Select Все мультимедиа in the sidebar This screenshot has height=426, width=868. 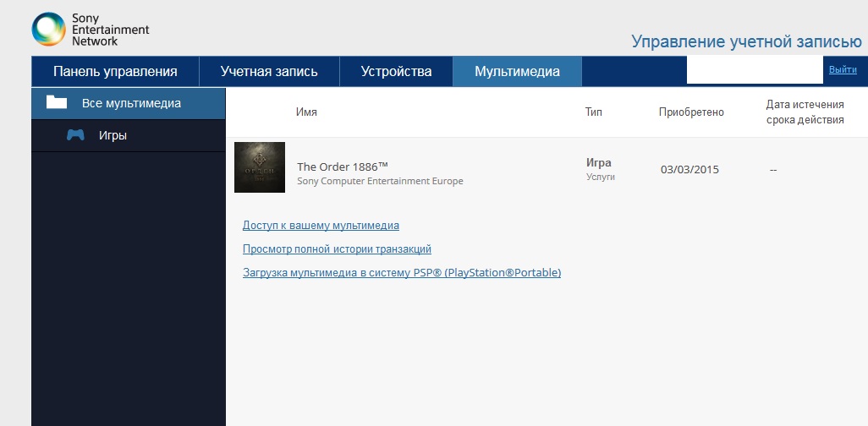pyautogui.click(x=129, y=103)
